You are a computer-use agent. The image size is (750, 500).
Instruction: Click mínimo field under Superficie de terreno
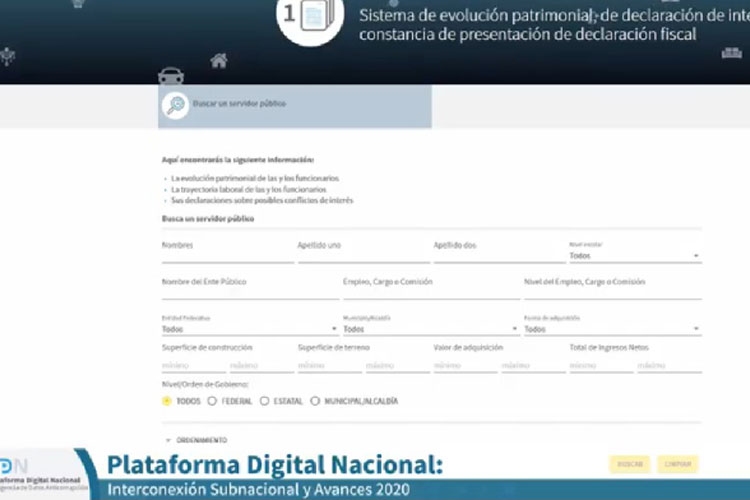click(330, 366)
